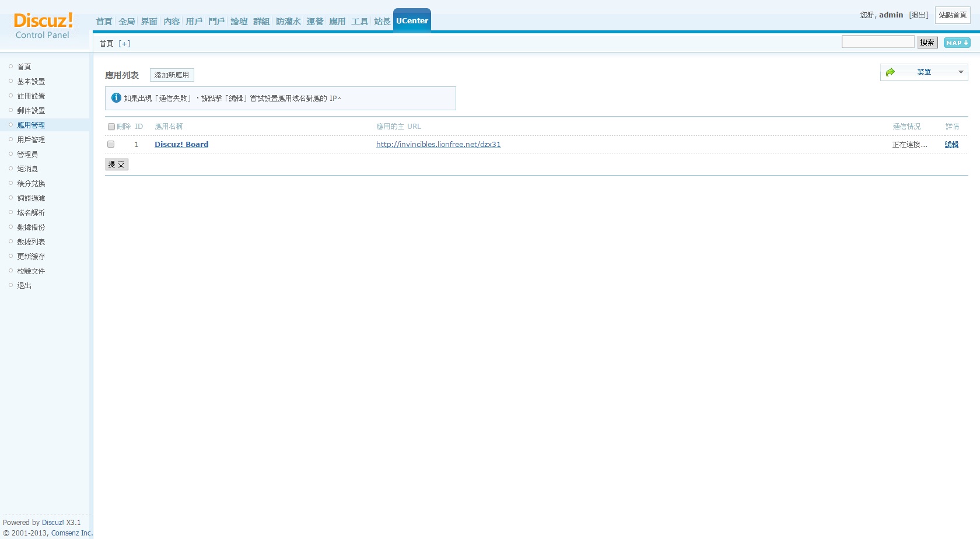
Task: Select 應用管理 in the left sidebar
Action: (31, 125)
